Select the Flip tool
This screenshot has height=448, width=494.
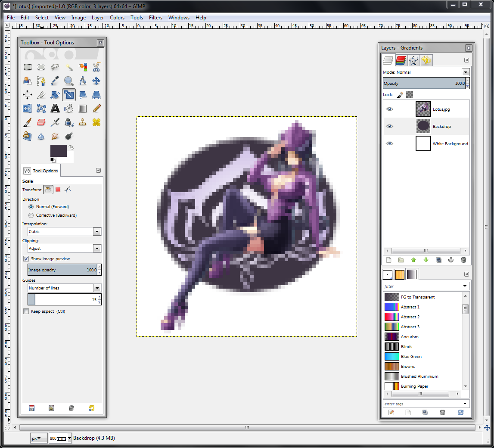[28, 109]
